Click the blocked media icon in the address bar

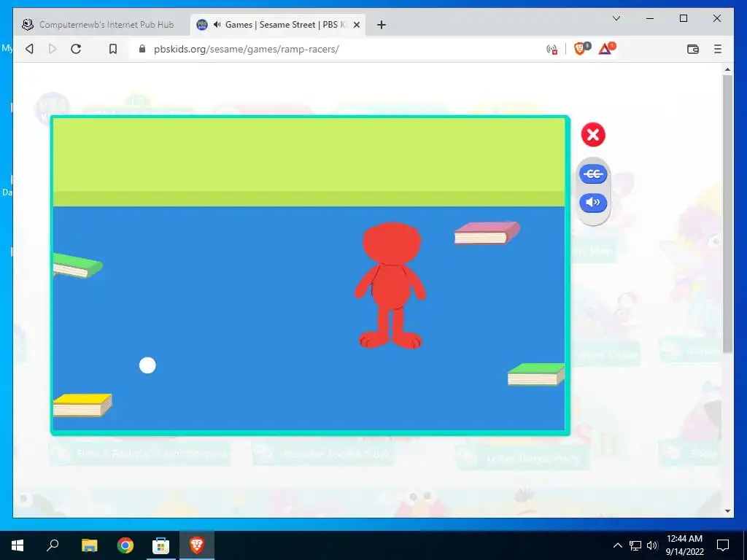tap(552, 49)
